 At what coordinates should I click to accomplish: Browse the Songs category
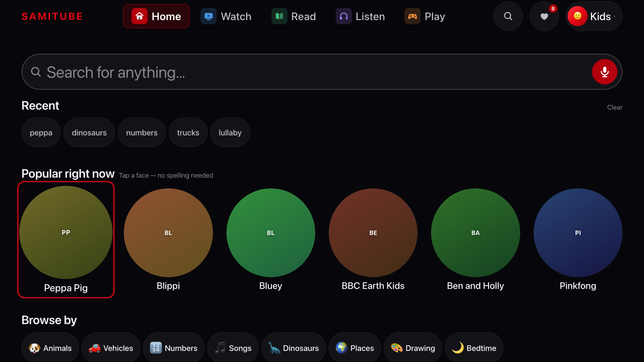(233, 348)
